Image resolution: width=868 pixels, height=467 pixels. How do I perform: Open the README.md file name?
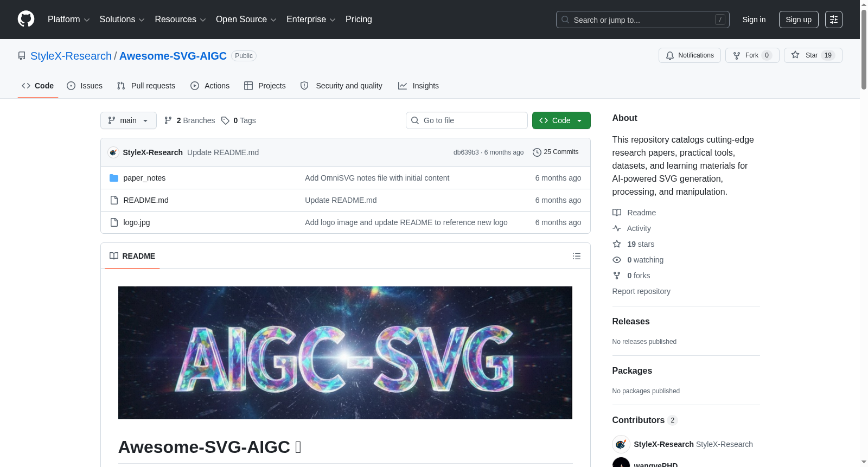click(x=146, y=200)
